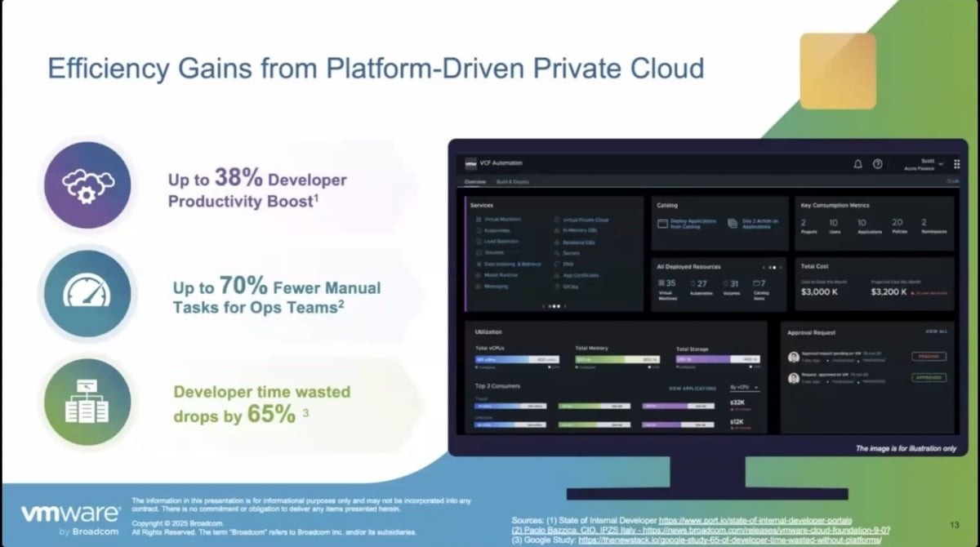Click slide number 13

[x=955, y=524]
